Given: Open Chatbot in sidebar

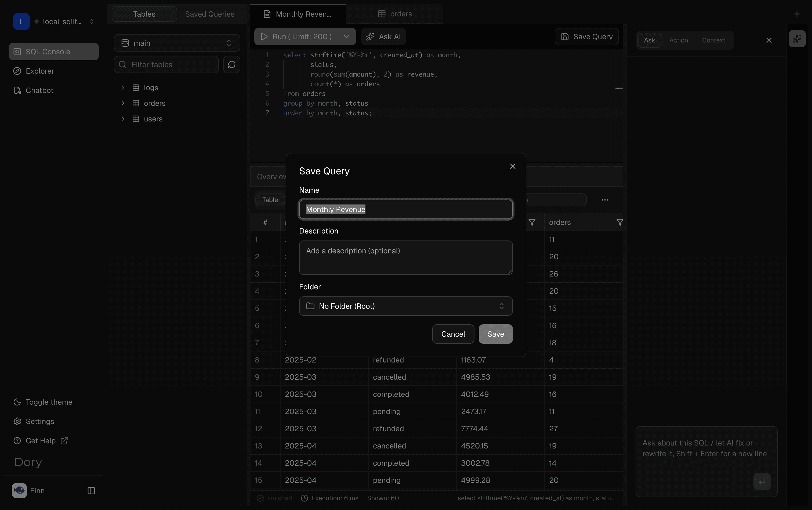Looking at the screenshot, I should [54, 90].
